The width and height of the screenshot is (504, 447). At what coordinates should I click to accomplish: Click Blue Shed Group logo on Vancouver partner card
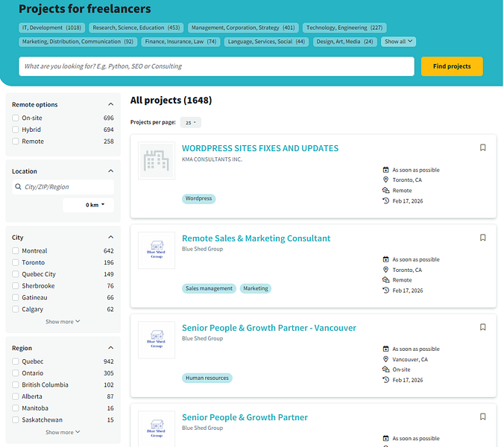pos(157,340)
